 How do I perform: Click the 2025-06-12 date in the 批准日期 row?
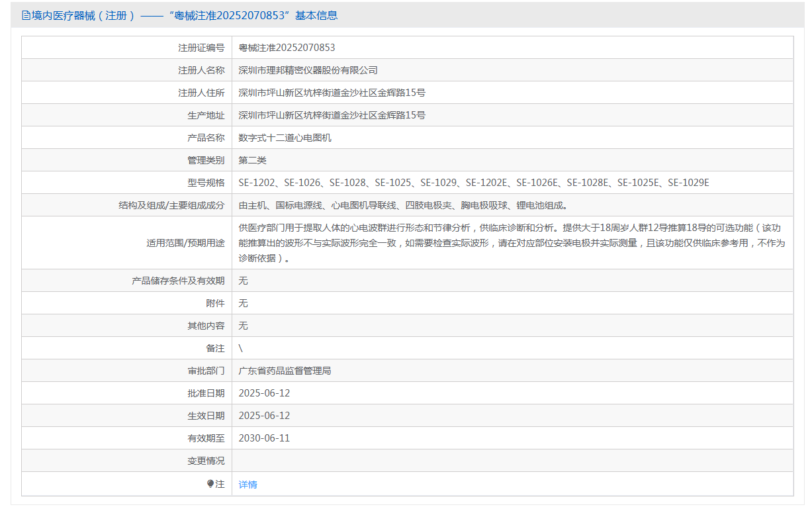[264, 393]
